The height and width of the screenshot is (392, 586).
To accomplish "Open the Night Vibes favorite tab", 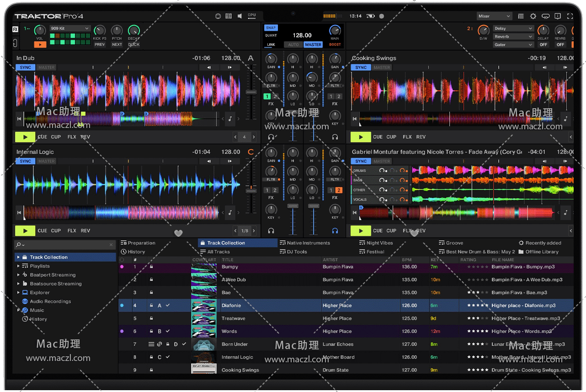I will 379,243.
